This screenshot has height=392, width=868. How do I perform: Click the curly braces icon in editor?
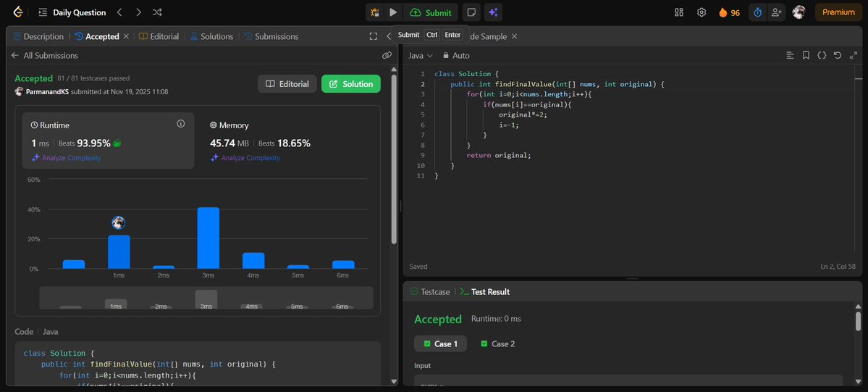click(x=822, y=56)
